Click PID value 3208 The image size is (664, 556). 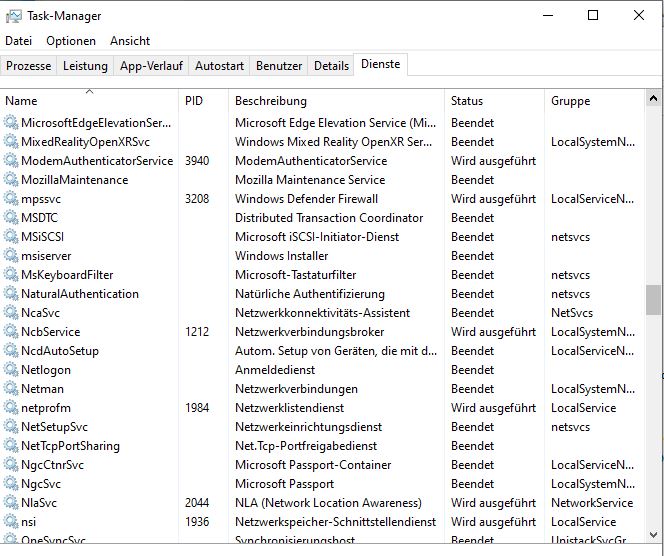[197, 199]
